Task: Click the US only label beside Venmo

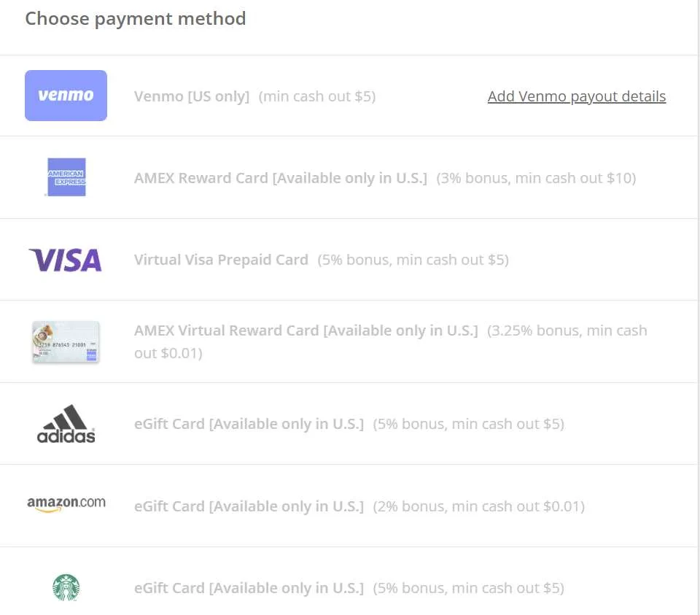Action: [222, 96]
